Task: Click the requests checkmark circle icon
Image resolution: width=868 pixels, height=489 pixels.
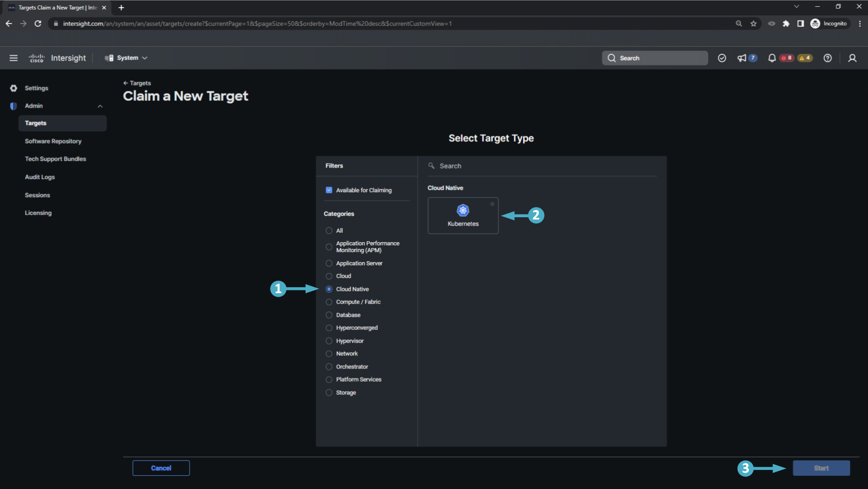Action: pos(722,58)
